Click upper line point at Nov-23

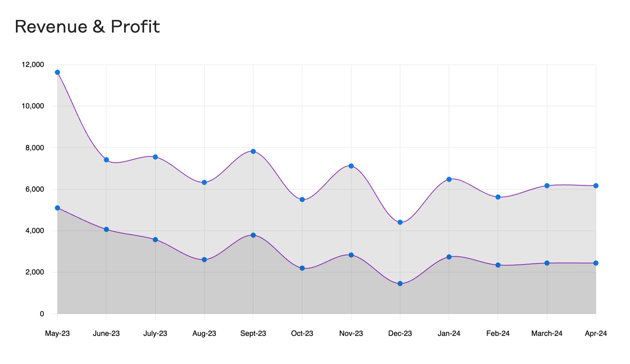pyautogui.click(x=351, y=166)
